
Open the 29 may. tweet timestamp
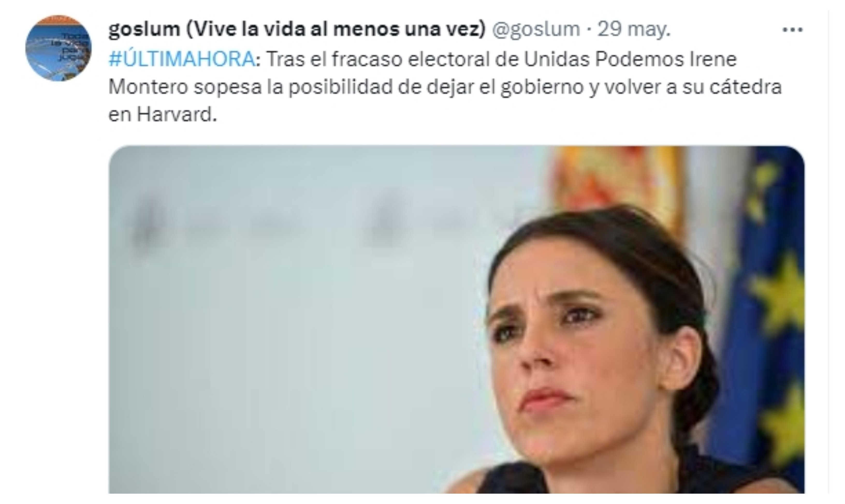(634, 29)
